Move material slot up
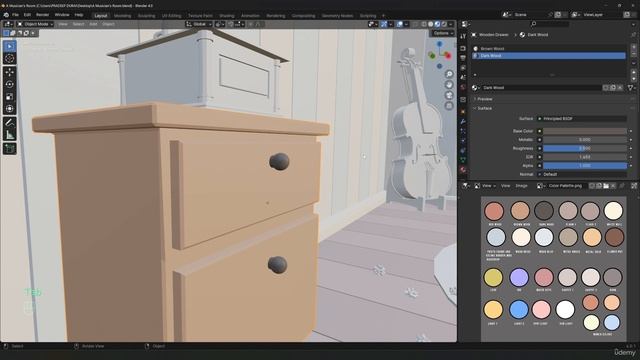Viewport: 640px width, 360px height. (x=633, y=72)
